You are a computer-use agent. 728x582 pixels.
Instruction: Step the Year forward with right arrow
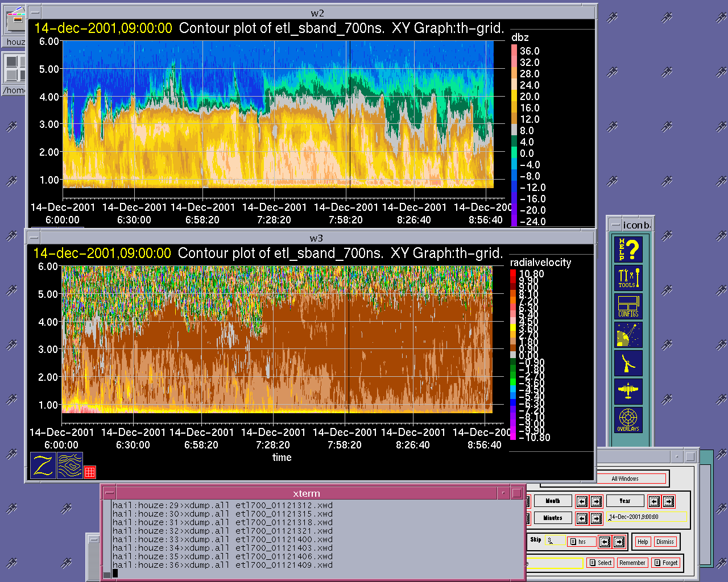click(668, 501)
